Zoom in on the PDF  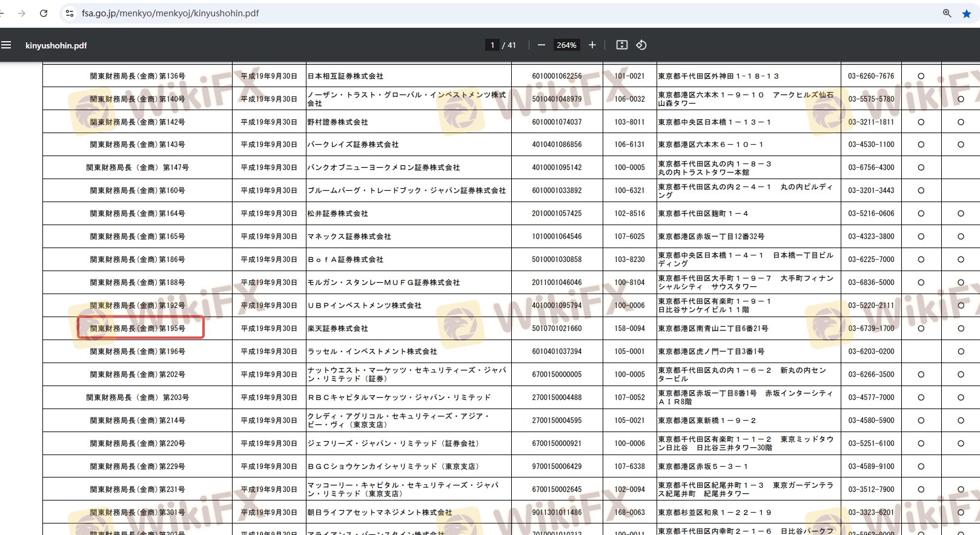[x=592, y=45]
